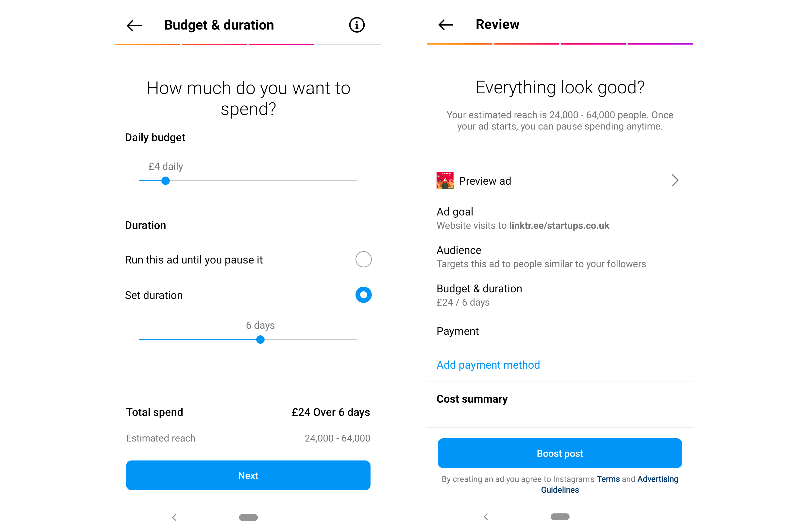Open the Audience row on Review screen
Screen dimensions: 812x524
(541, 257)
